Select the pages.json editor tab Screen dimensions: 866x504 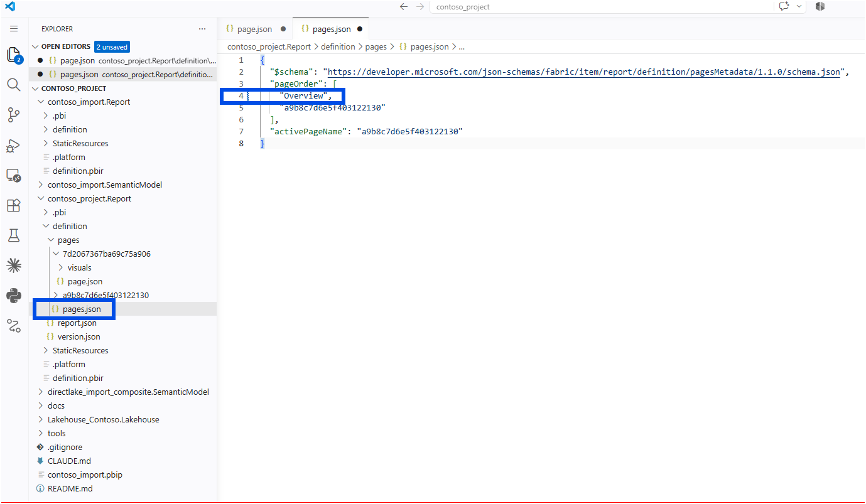click(x=331, y=29)
